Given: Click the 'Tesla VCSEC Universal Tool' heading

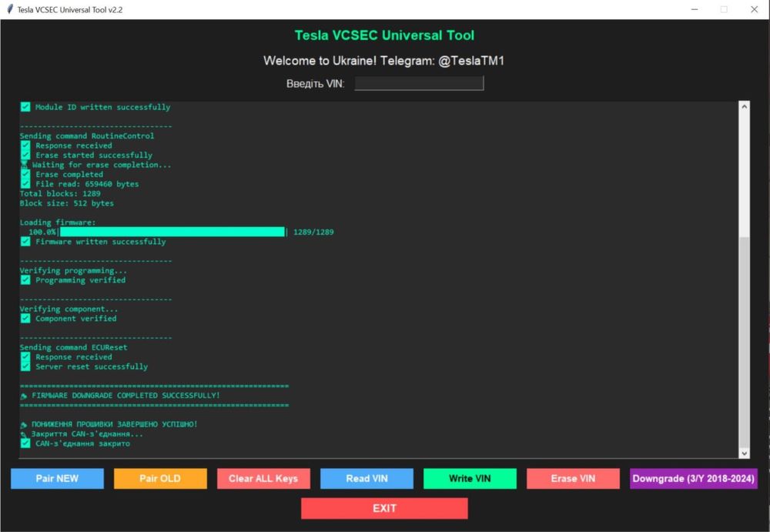Looking at the screenshot, I should 384,35.
